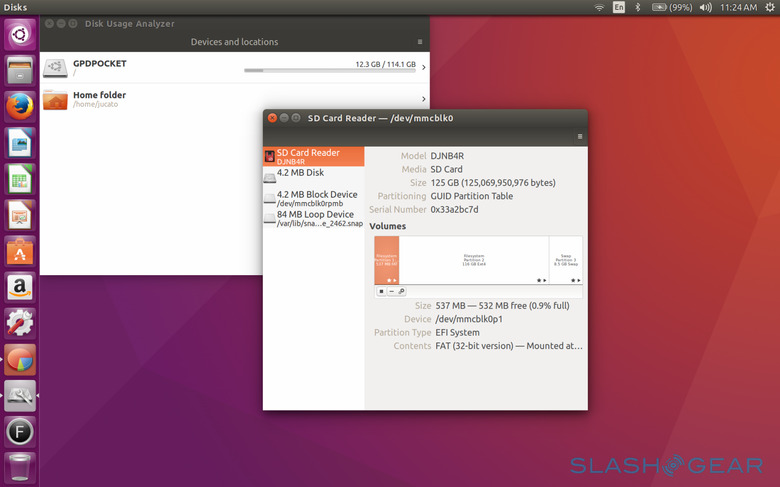The image size is (780, 487).
Task: Click the GUID Partition Table value
Action: [472, 196]
